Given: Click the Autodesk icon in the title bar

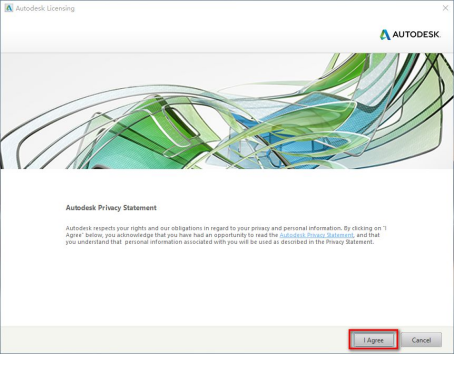Looking at the screenshot, I should click(x=9, y=8).
